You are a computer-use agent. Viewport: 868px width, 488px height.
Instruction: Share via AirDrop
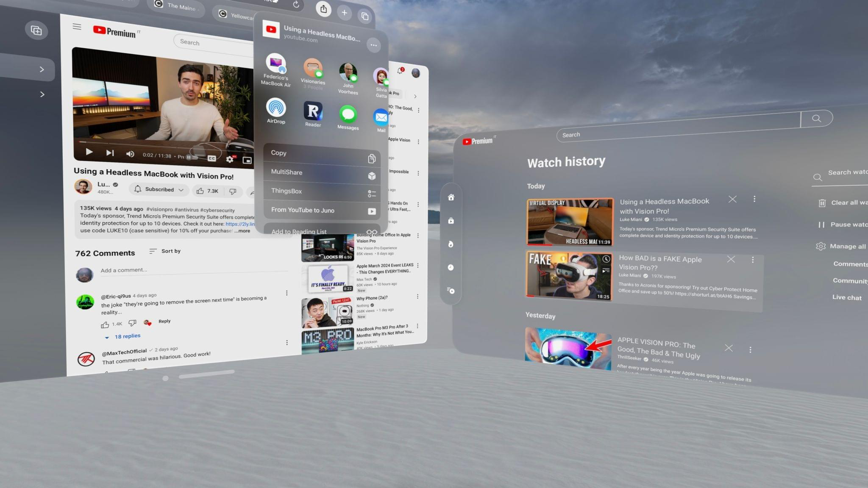click(276, 111)
